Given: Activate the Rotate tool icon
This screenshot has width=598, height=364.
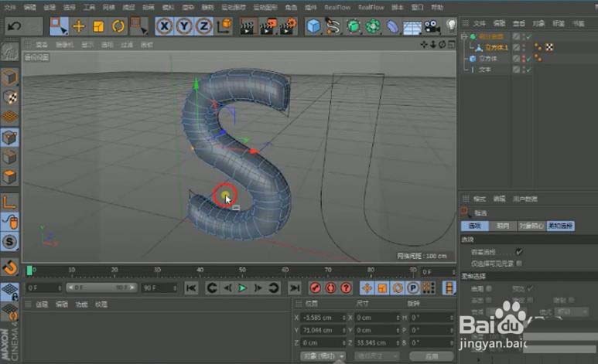Looking at the screenshot, I should (x=118, y=26).
